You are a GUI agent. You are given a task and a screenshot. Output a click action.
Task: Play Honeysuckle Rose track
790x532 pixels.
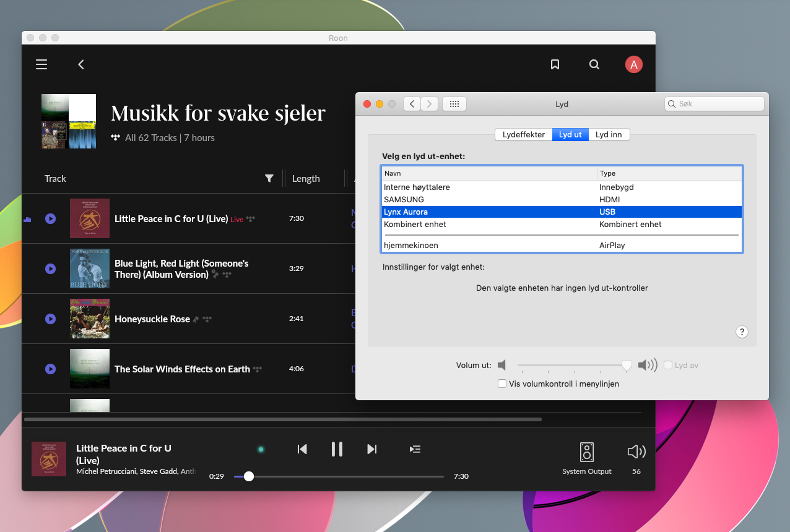51,319
